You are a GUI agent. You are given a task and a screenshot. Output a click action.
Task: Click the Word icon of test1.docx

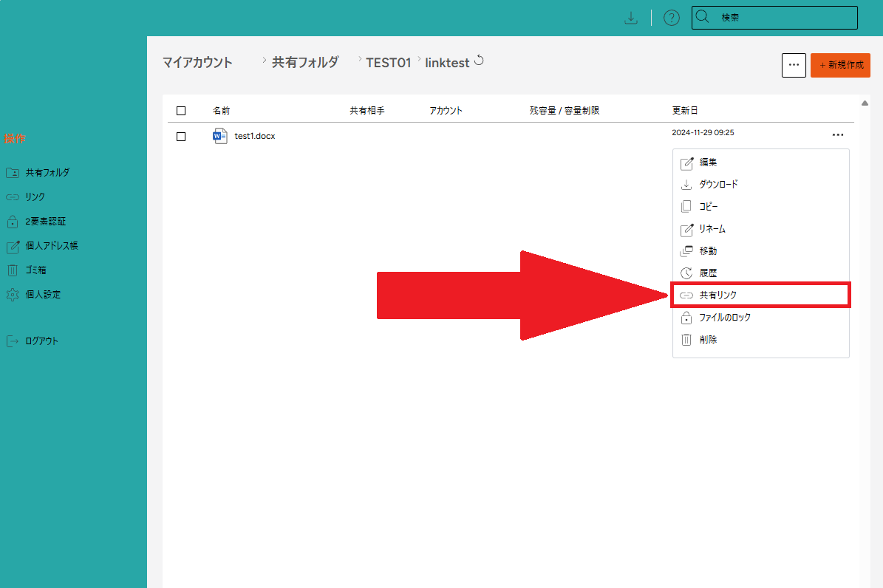click(220, 136)
